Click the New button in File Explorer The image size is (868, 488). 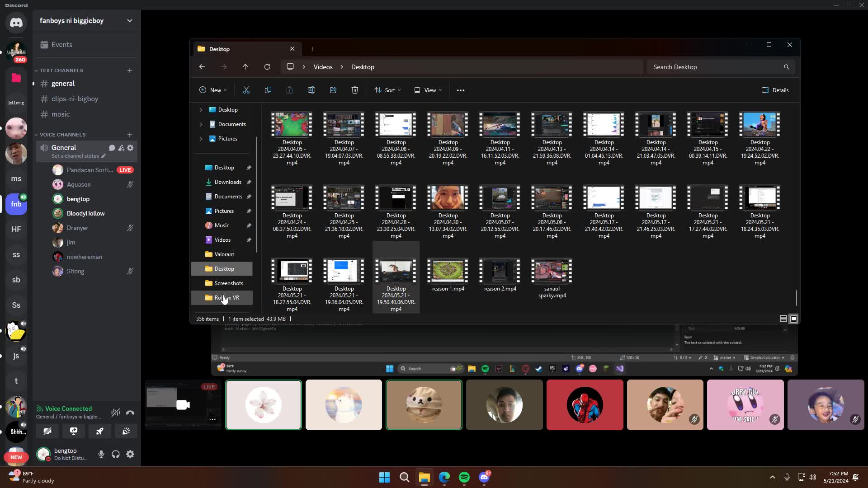[x=212, y=90]
